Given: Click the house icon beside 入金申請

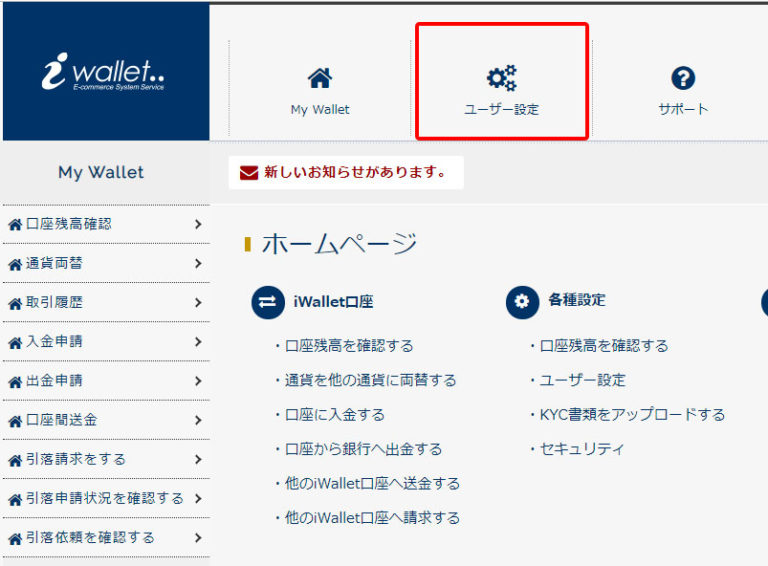Looking at the screenshot, I should [x=15, y=342].
